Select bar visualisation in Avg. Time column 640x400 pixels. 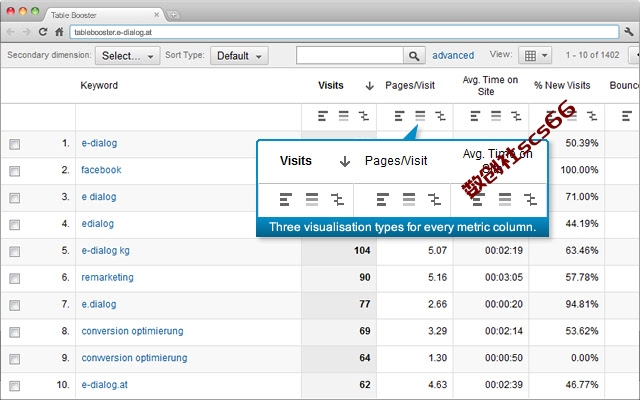(x=475, y=116)
